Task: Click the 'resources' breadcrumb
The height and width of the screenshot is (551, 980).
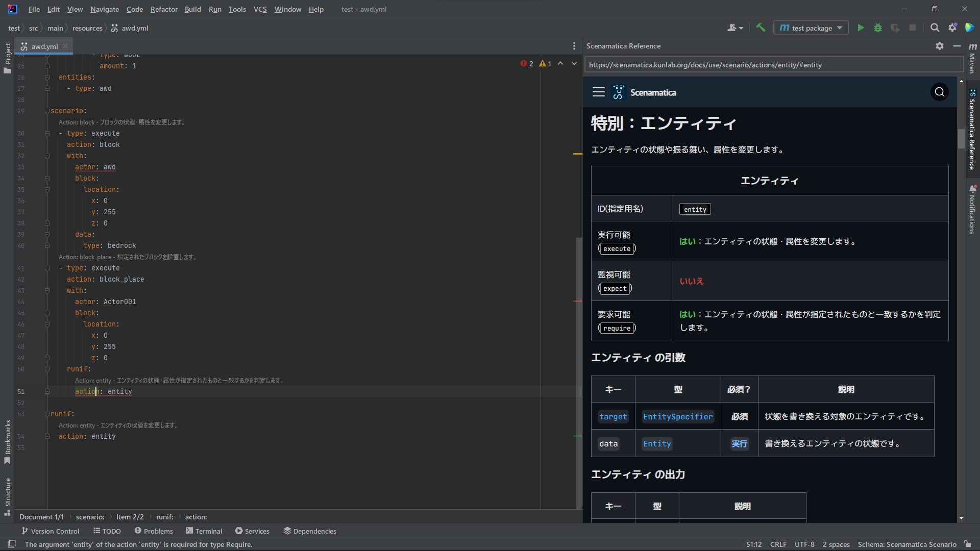Action: (87, 28)
